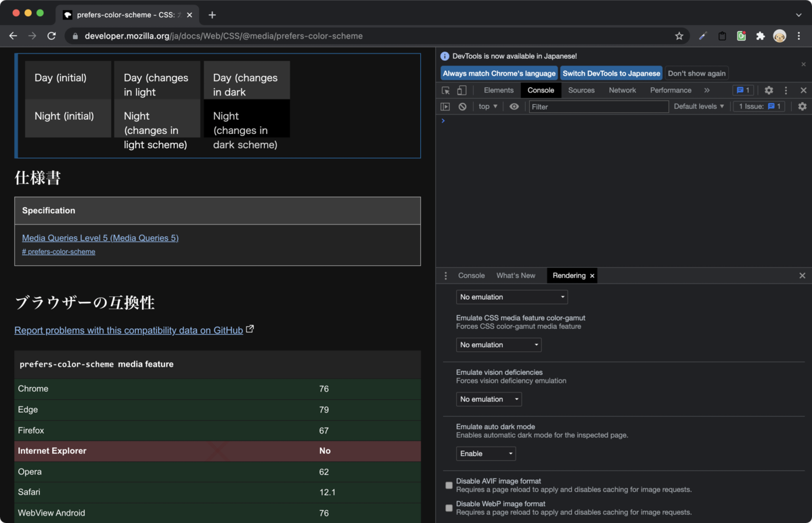Reload the page with the refresh icon

tap(51, 36)
